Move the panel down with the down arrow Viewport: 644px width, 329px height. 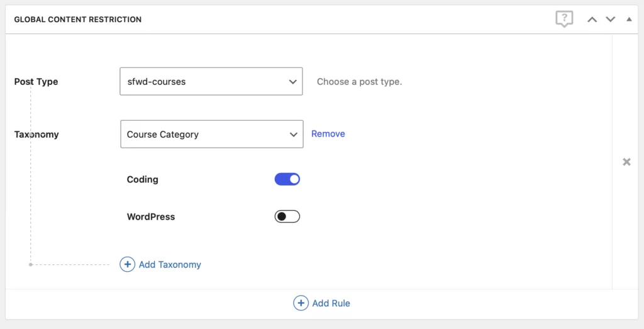click(x=610, y=20)
